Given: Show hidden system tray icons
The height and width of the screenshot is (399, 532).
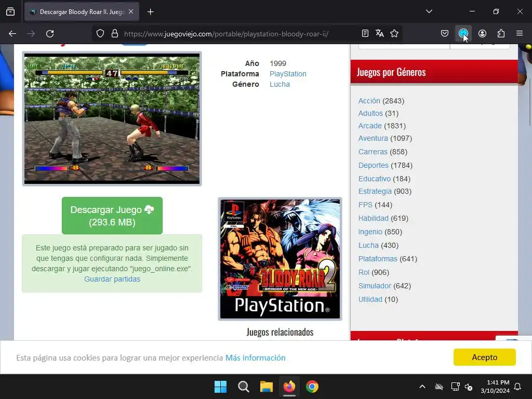Looking at the screenshot, I should 422,387.
